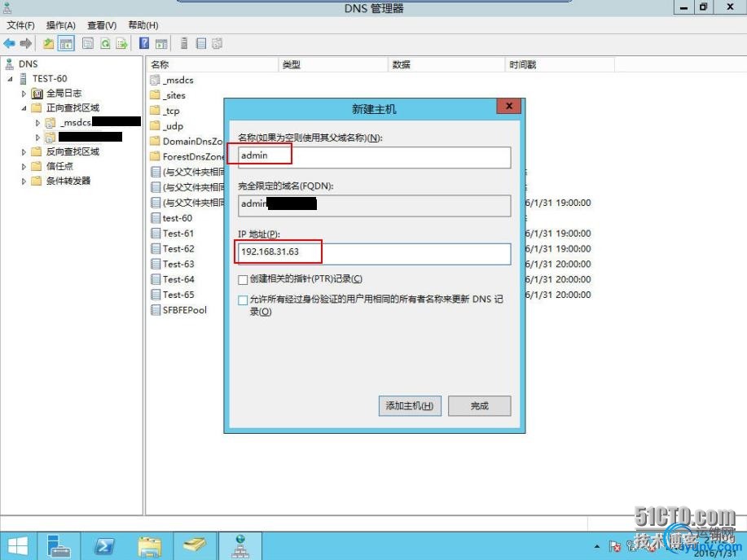Viewport: 747px width, 560px height.
Task: Click the New zone toolbar icon
Action: [x=218, y=43]
